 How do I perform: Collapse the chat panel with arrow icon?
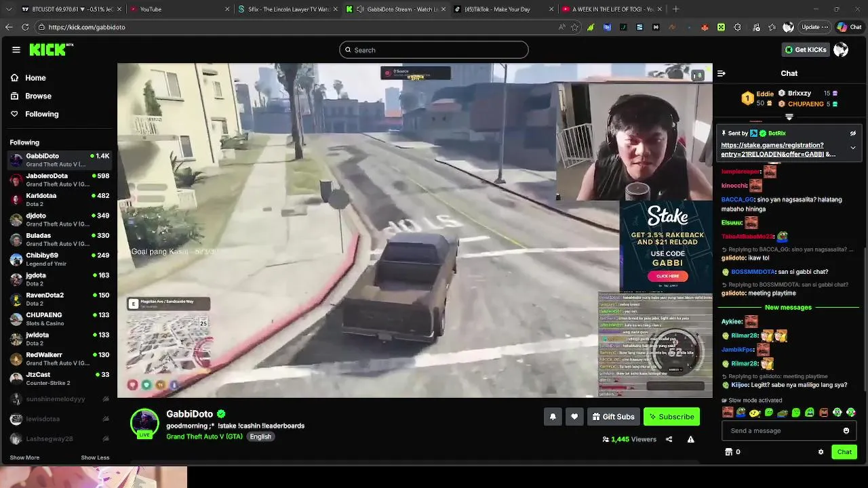pos(722,73)
